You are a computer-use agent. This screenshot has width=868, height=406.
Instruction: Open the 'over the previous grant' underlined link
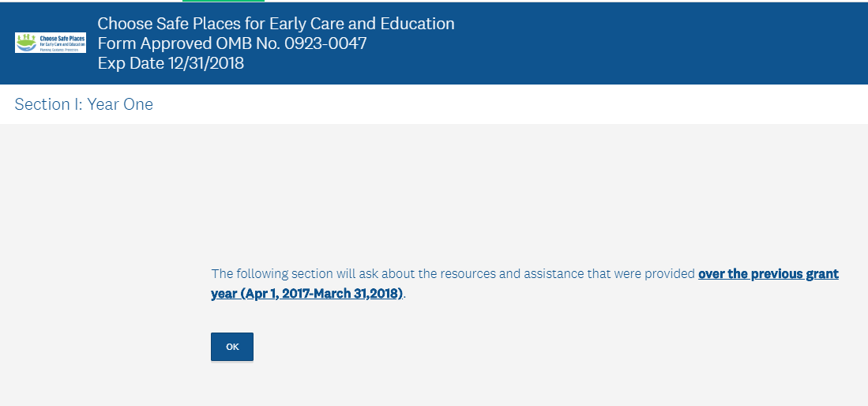pos(768,274)
